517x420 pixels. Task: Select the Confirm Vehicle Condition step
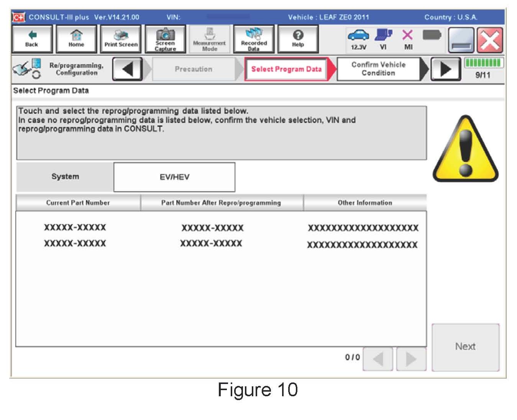pyautogui.click(x=378, y=69)
